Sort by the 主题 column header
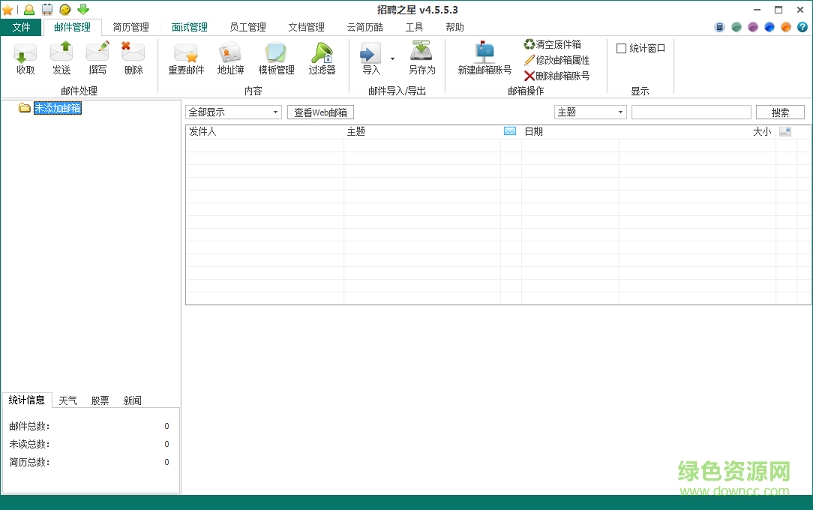The height and width of the screenshot is (510, 813). point(356,132)
